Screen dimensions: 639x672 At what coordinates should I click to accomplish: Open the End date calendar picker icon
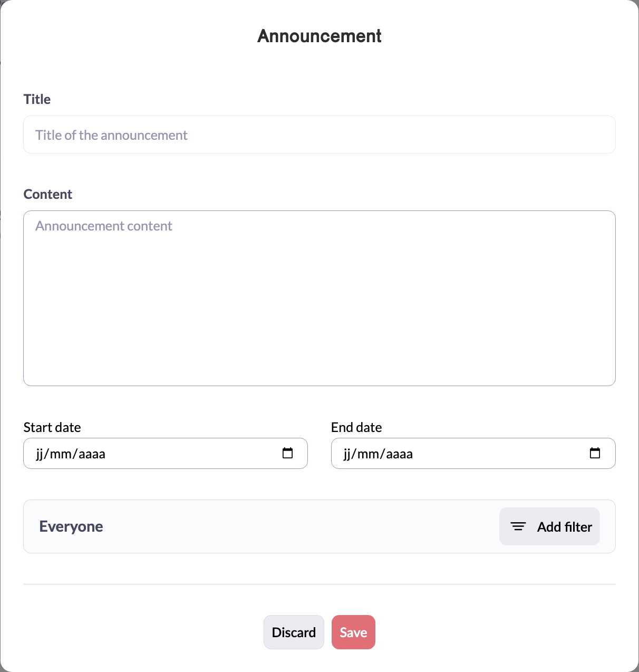click(x=595, y=453)
